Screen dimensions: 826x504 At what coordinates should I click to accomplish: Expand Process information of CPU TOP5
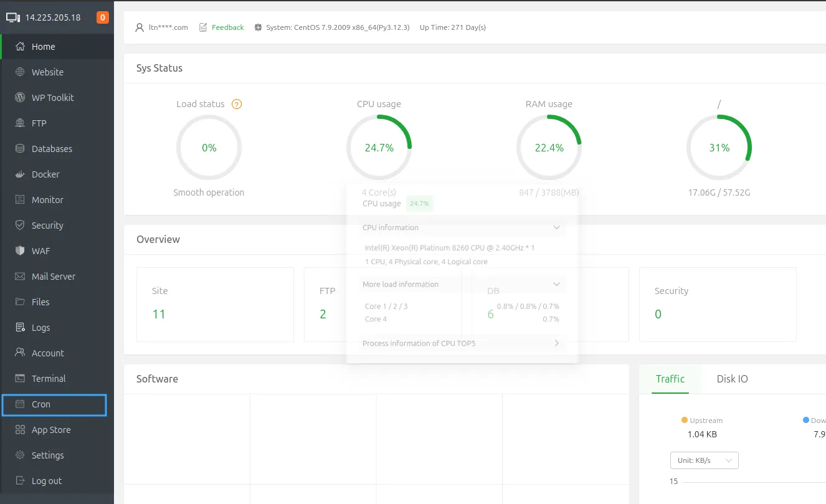pos(462,343)
